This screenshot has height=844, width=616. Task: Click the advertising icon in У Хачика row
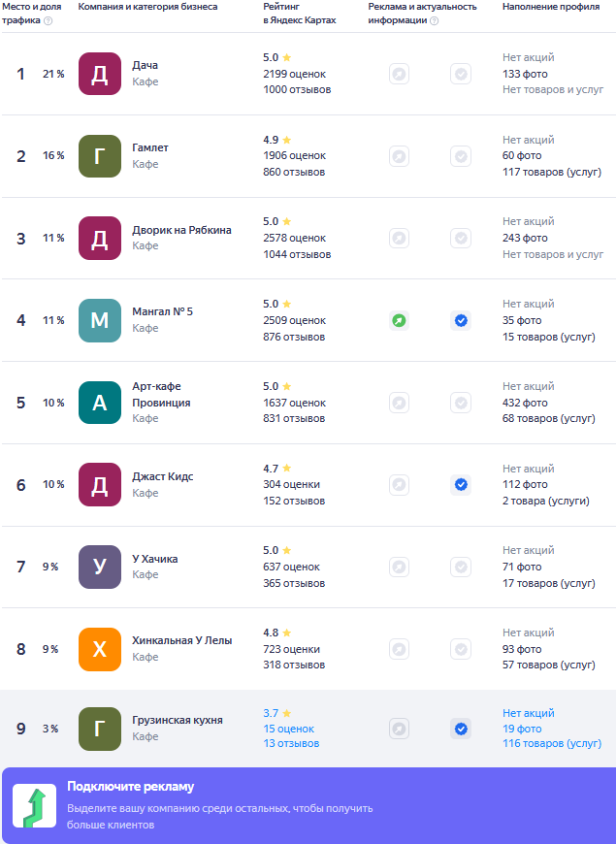point(399,567)
